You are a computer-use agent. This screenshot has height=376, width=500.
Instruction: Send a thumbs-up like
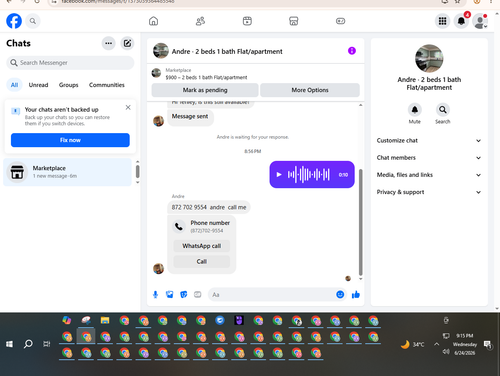coord(356,295)
